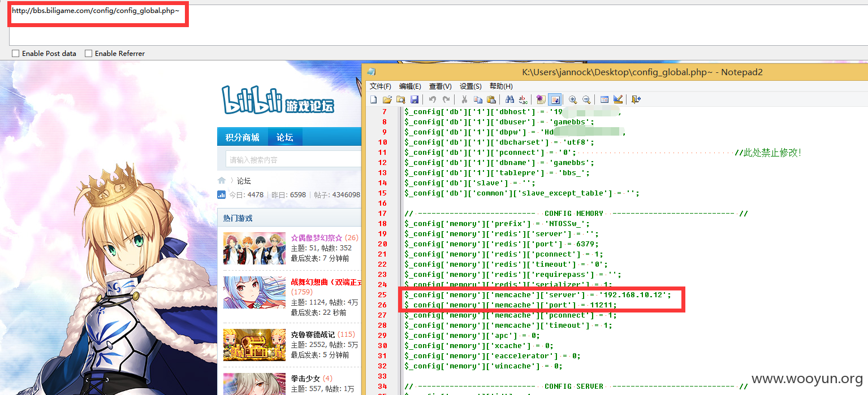The height and width of the screenshot is (395, 868).
Task: Click Zoom out magnifier icon
Action: pos(586,99)
